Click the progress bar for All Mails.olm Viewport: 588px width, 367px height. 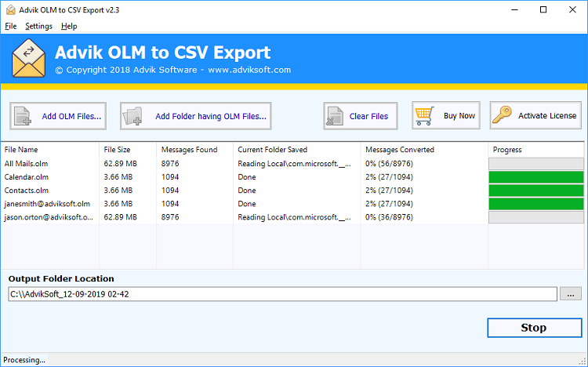tap(536, 164)
